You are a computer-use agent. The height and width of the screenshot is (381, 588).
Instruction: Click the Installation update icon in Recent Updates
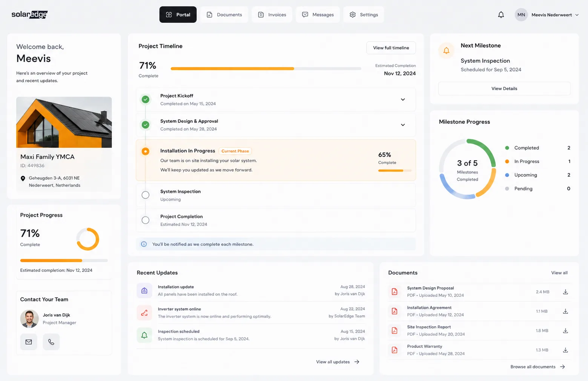pos(144,290)
